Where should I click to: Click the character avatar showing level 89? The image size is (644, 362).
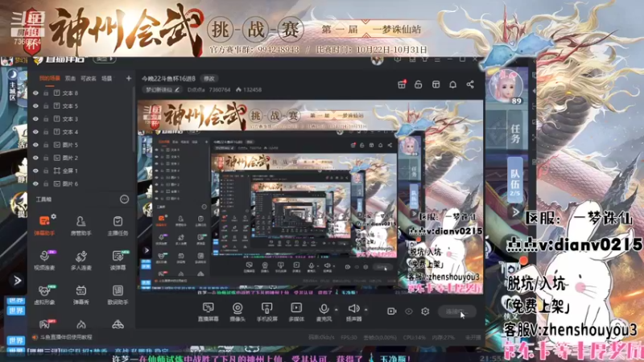[x=507, y=87]
